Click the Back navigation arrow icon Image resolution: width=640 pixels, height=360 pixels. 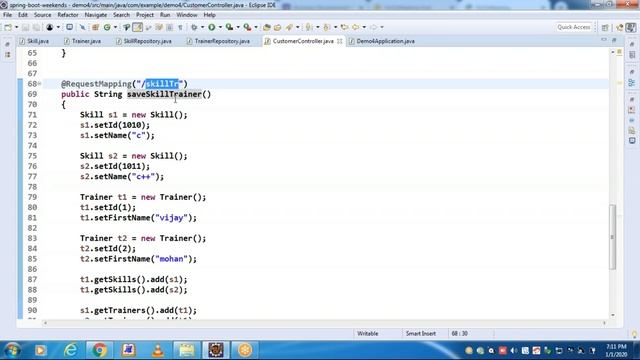[x=356, y=27]
